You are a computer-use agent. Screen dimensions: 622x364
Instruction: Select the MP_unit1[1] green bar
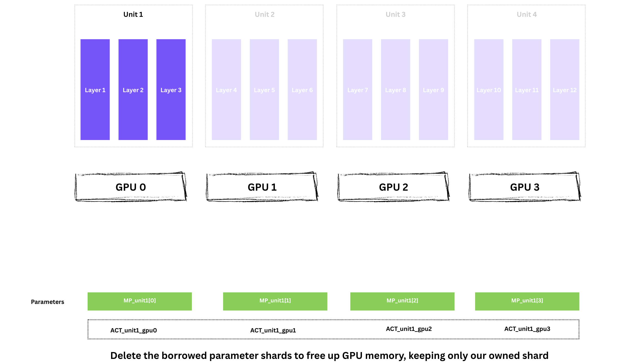(275, 301)
